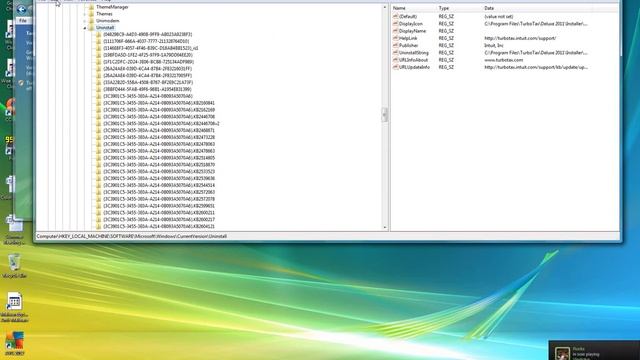The height and width of the screenshot is (360, 640).
Task: Open File menu in the background window
Action: coord(23,20)
